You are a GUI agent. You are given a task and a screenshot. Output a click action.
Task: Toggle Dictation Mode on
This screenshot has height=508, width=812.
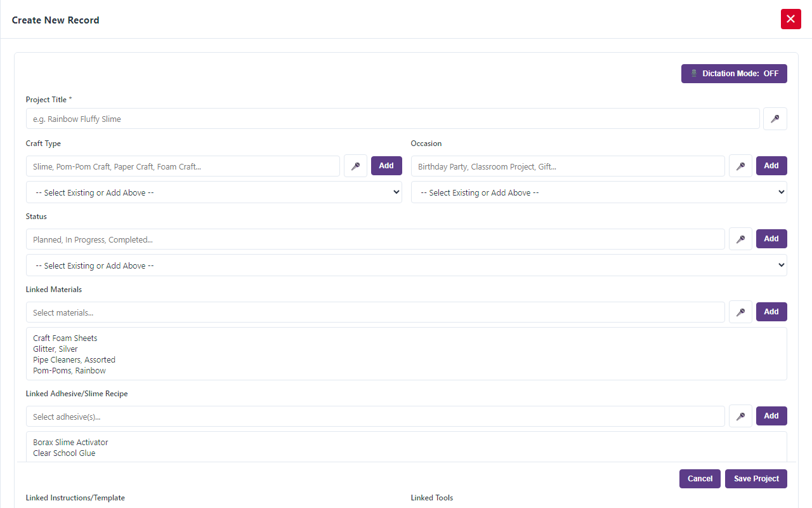734,74
